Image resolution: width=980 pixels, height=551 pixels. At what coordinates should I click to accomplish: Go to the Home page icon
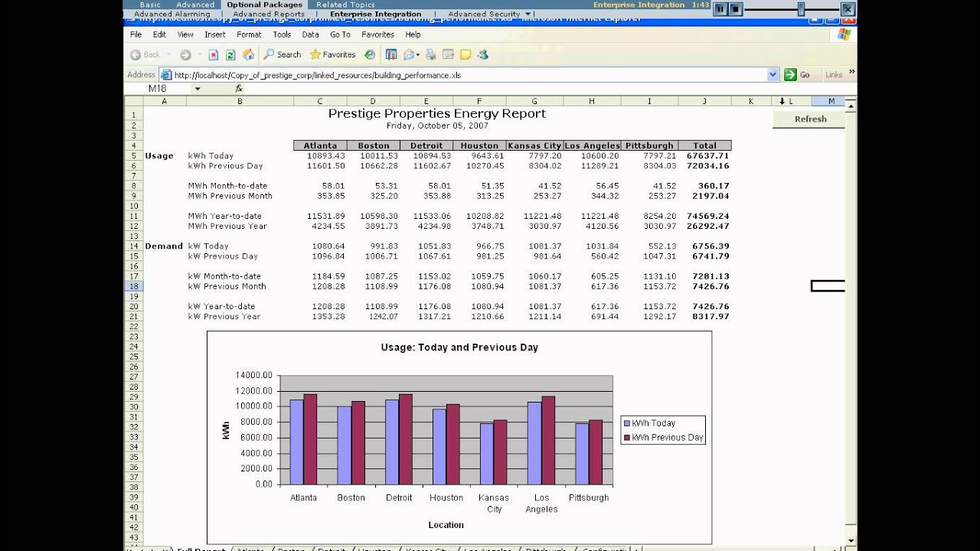pyautogui.click(x=248, y=54)
